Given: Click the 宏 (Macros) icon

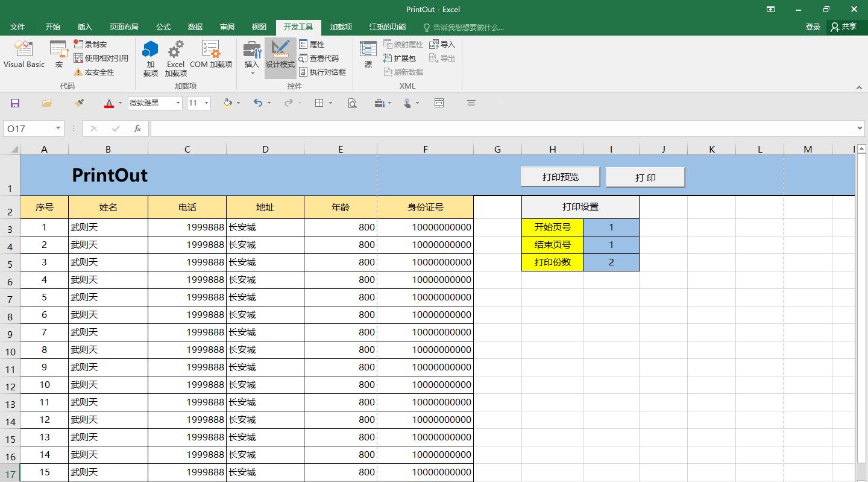Looking at the screenshot, I should 58,54.
